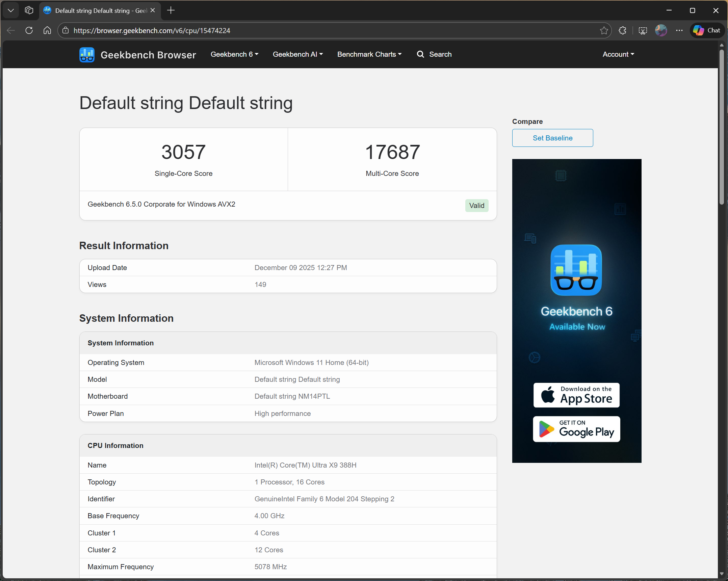The width and height of the screenshot is (728, 581).
Task: Open the Benchmark Charts menu
Action: click(x=369, y=54)
